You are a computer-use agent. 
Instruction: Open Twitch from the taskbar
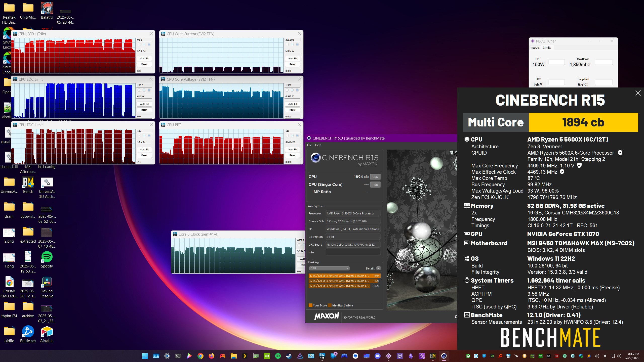click(x=399, y=356)
